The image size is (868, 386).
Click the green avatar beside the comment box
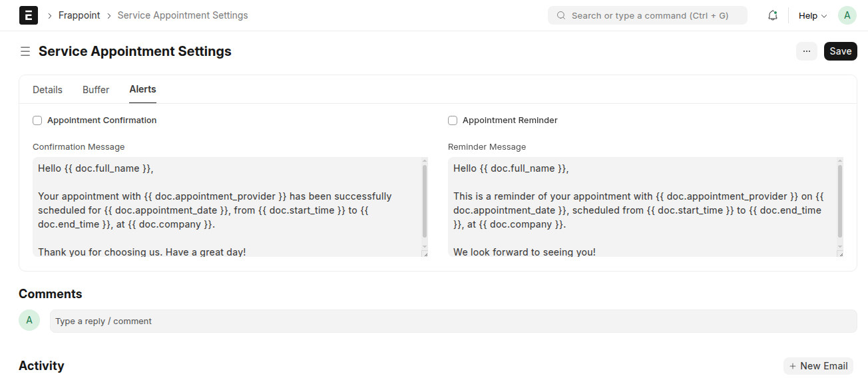coord(29,320)
